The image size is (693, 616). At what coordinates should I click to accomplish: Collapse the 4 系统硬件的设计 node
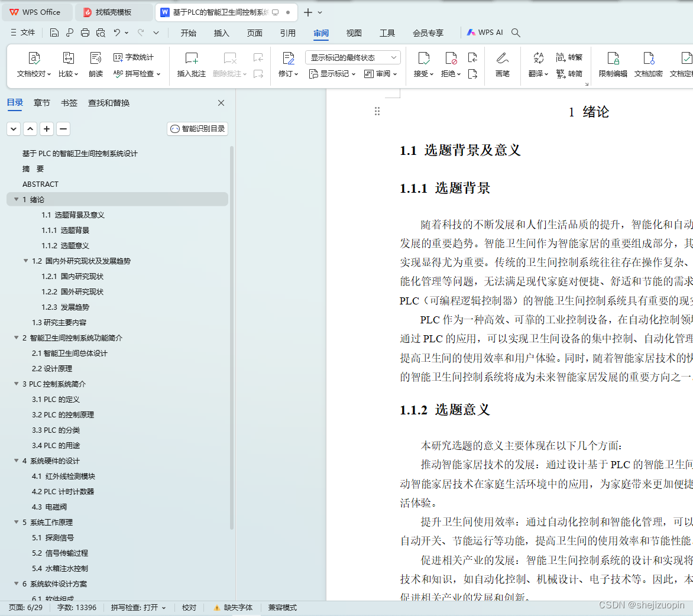(17, 461)
